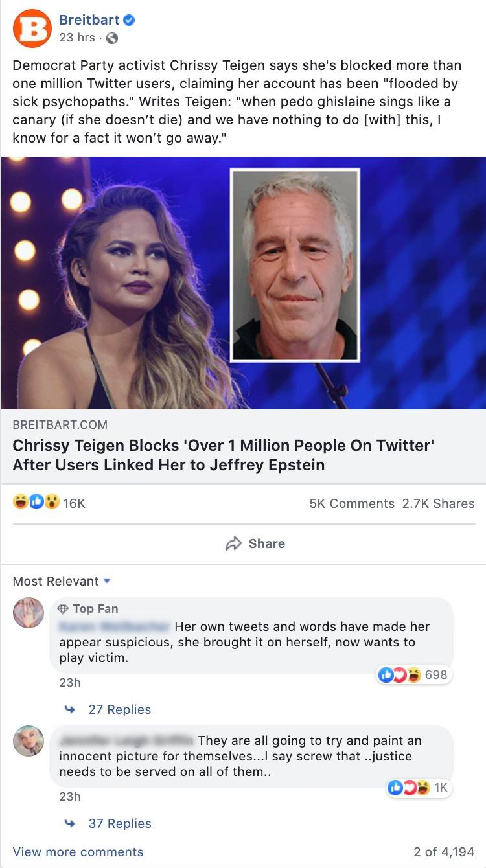Click View more comments
The width and height of the screenshot is (486, 868).
(78, 852)
